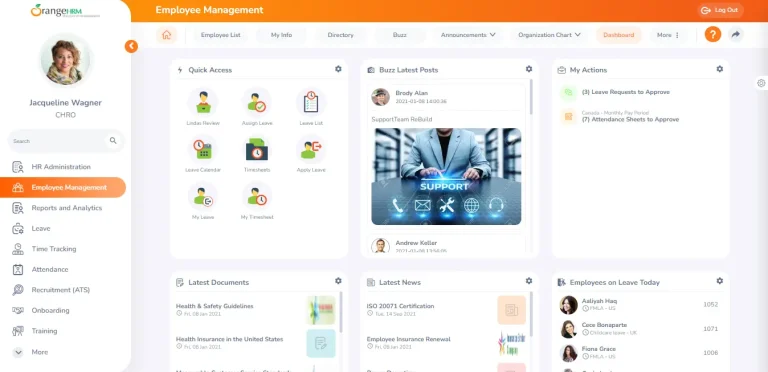
Task: Open HR Administration in the sidebar
Action: click(x=62, y=167)
